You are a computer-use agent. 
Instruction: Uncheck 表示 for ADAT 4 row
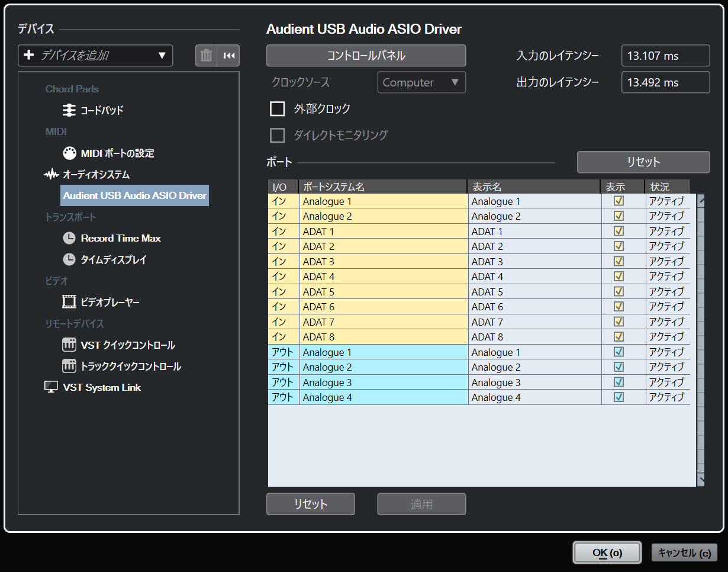point(619,276)
